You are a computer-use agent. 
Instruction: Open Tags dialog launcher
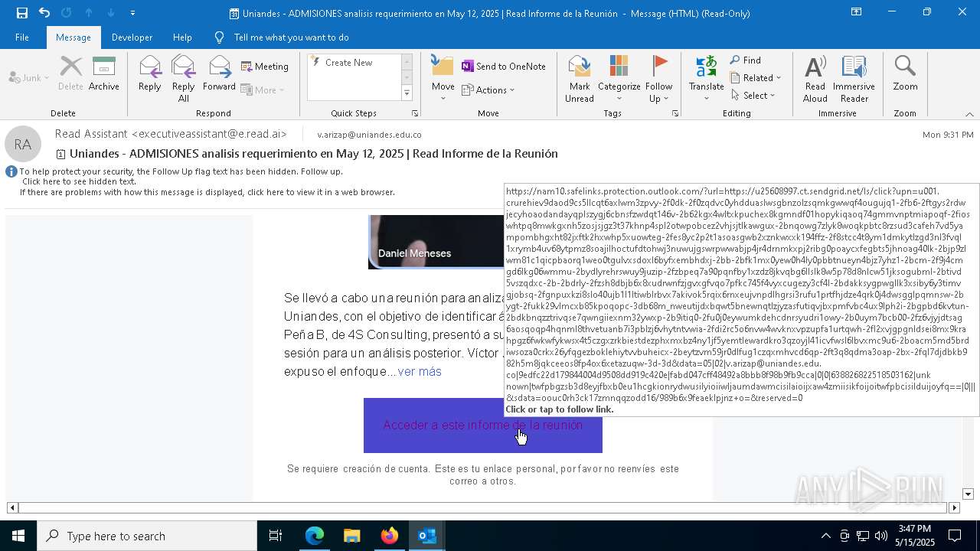pyautogui.click(x=675, y=113)
